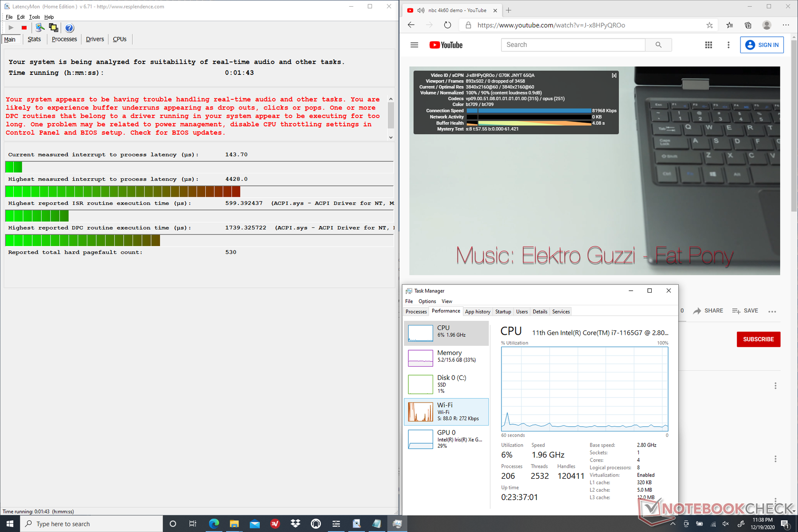
Task: Open a new tab in Edge
Action: click(509, 10)
